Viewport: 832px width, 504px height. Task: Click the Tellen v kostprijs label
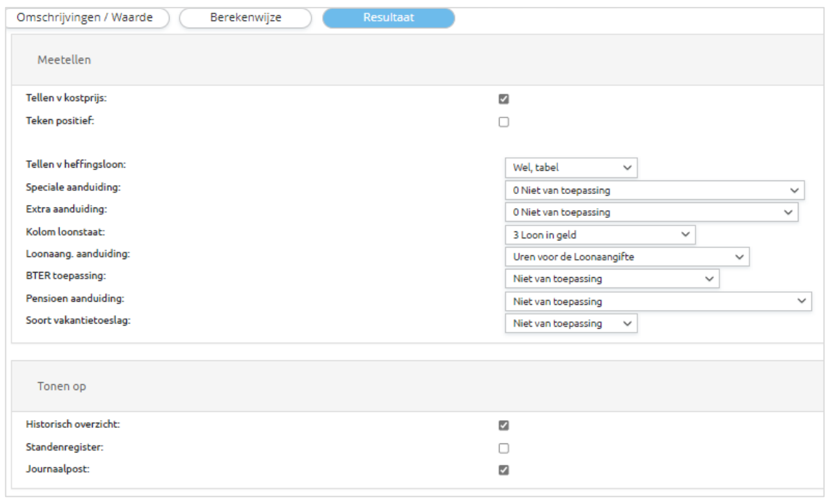pyautogui.click(x=66, y=98)
